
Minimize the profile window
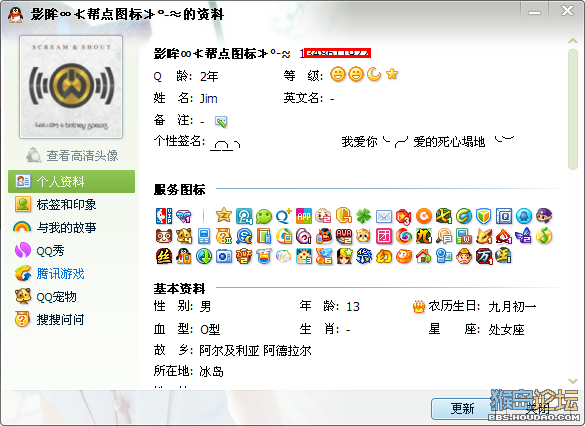tap(534, 12)
